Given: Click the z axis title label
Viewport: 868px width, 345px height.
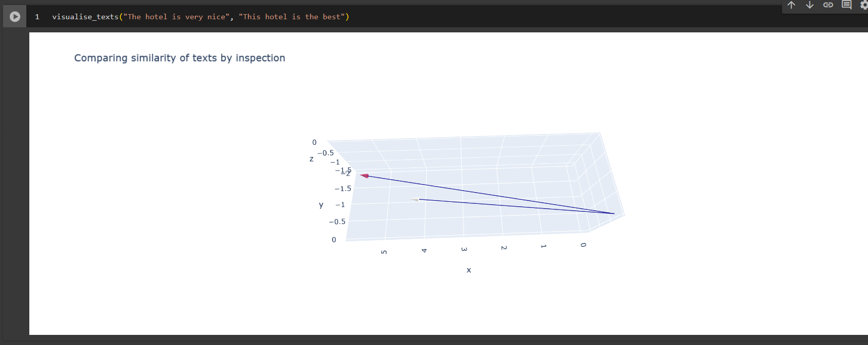Looking at the screenshot, I should pos(311,159).
